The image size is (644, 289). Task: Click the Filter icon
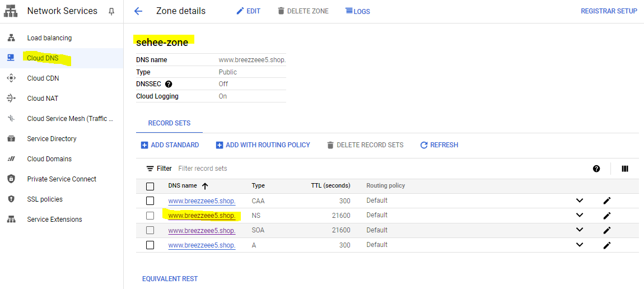click(150, 169)
